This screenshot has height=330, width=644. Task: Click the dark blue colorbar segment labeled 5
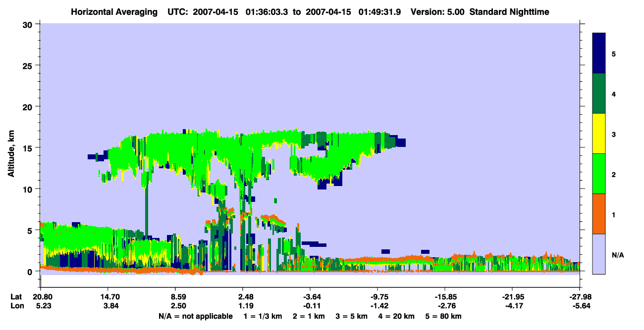(x=599, y=53)
